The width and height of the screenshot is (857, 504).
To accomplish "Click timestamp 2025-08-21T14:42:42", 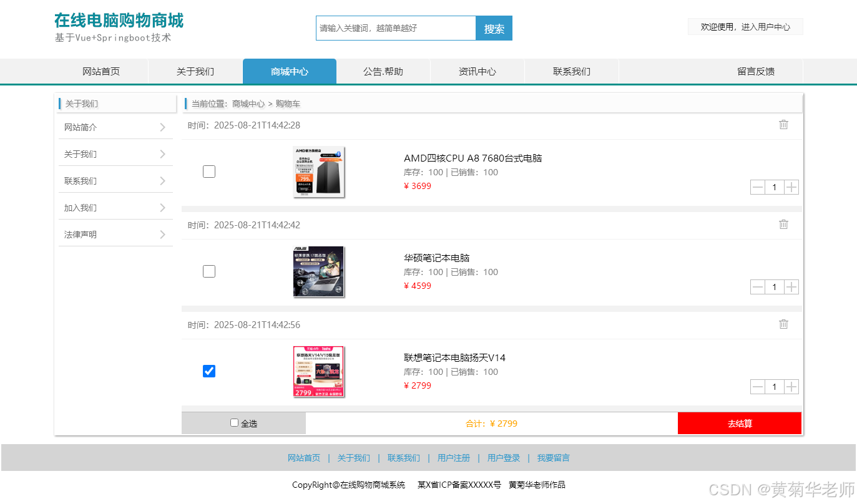I will click(257, 225).
